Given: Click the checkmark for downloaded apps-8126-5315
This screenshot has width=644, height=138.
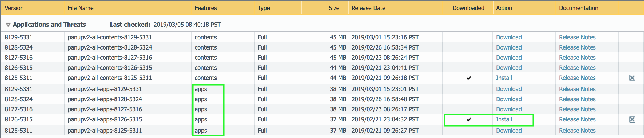Looking at the screenshot, I should point(468,120).
